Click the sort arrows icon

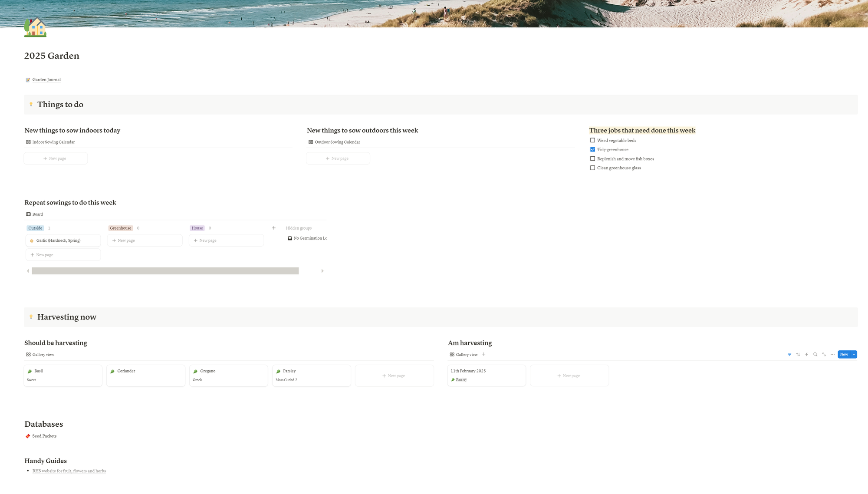coord(798,355)
